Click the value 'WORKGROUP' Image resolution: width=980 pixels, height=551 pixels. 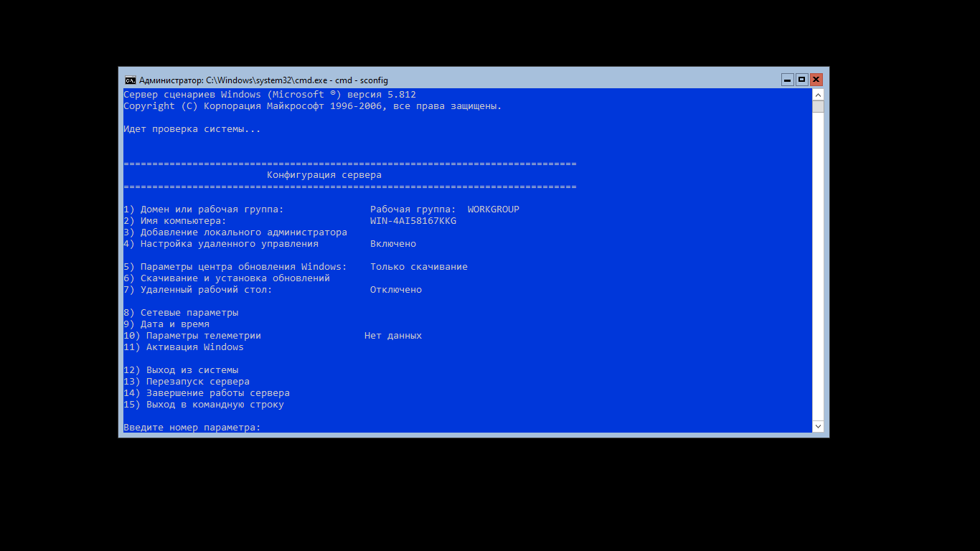click(x=494, y=209)
